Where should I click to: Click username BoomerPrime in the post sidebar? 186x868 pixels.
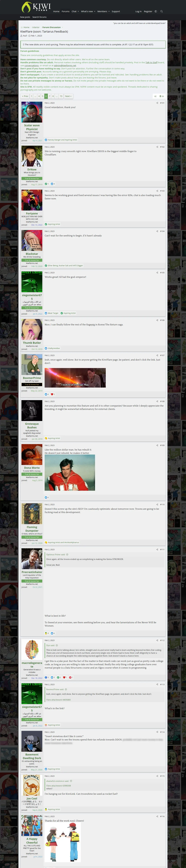[x=32, y=378]
